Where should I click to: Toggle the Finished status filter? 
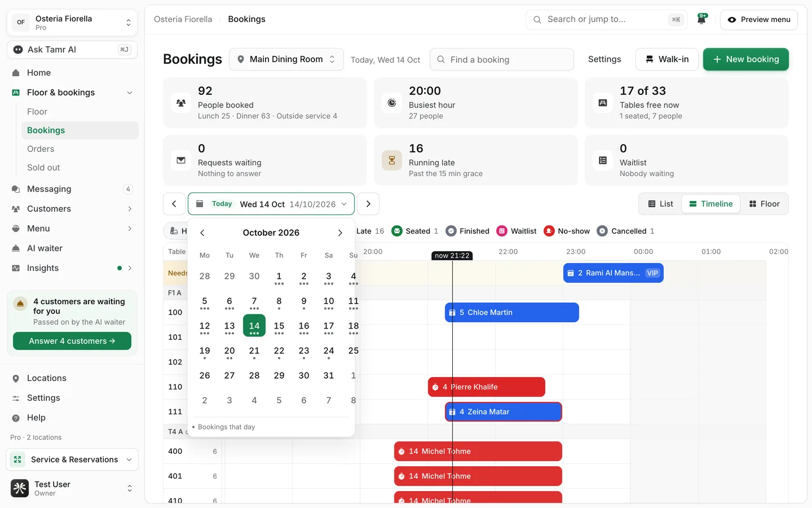(x=467, y=231)
